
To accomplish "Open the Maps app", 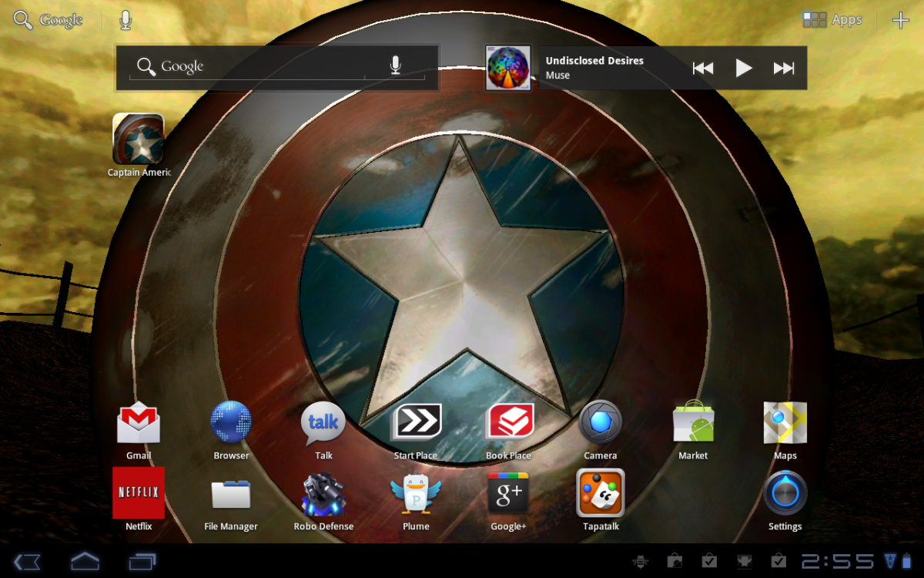I will point(785,422).
